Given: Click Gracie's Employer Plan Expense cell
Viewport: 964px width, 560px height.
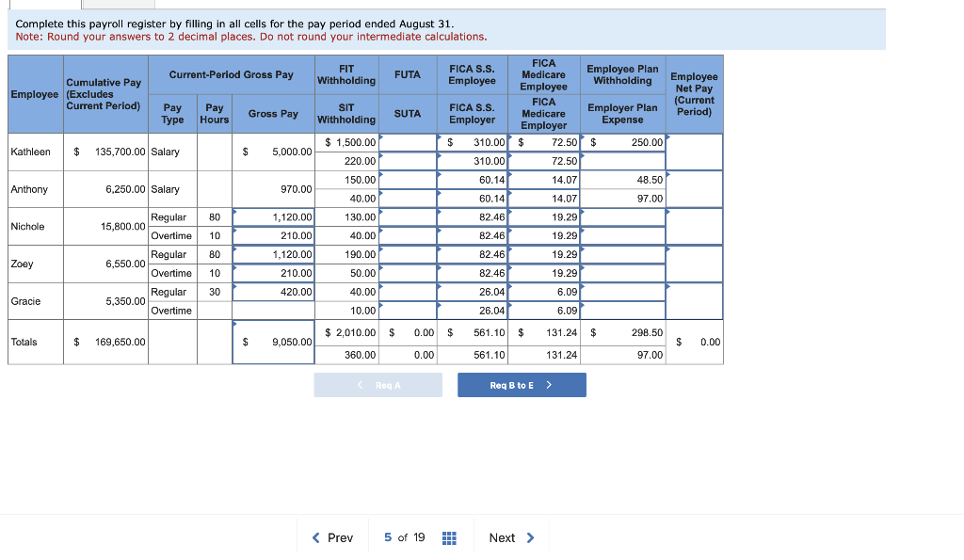Looking at the screenshot, I should pos(623,311).
